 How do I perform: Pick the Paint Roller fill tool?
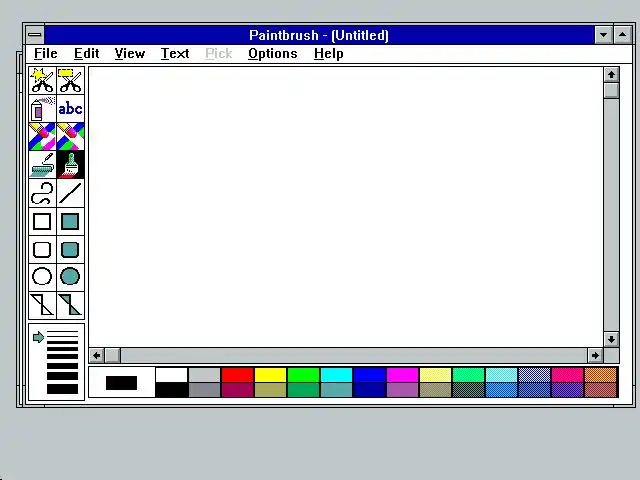click(x=42, y=164)
